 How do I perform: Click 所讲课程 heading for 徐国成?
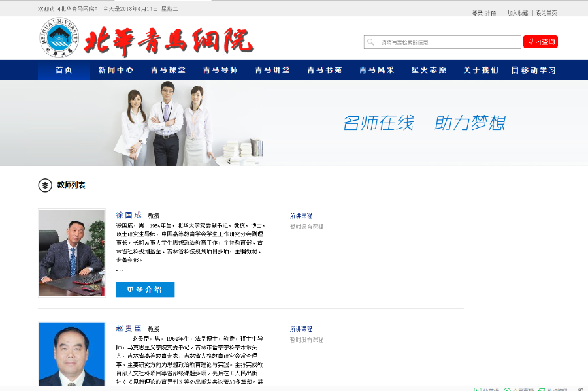(301, 215)
